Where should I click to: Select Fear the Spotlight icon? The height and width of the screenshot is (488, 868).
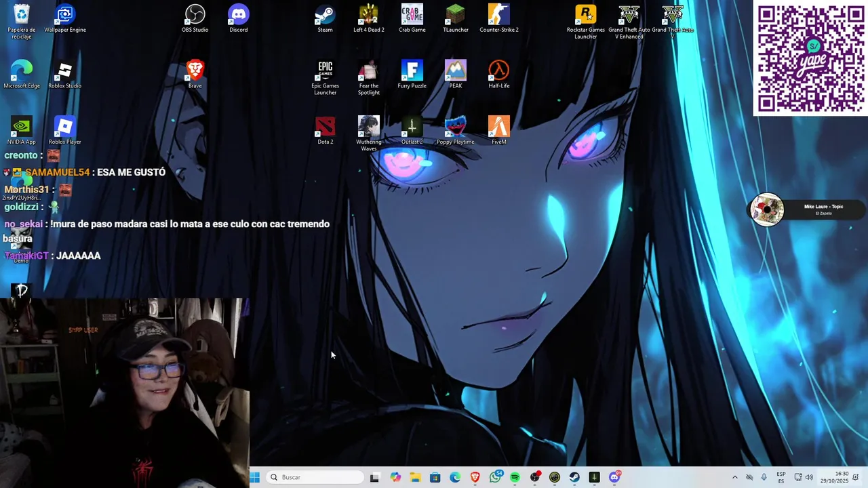point(369,77)
